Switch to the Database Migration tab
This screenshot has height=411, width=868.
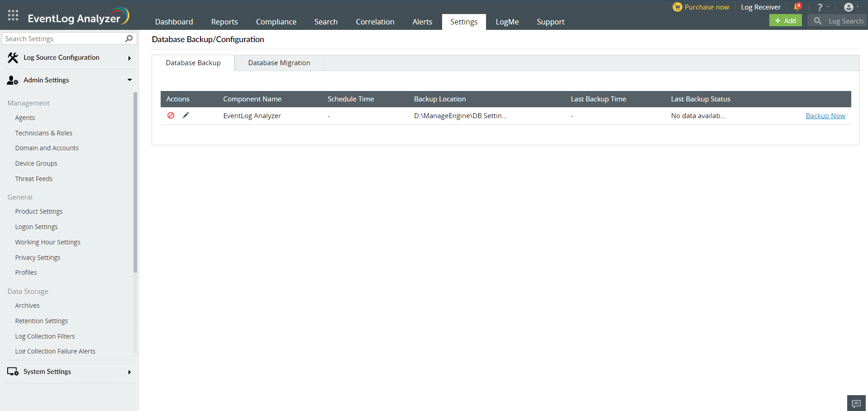(x=279, y=62)
